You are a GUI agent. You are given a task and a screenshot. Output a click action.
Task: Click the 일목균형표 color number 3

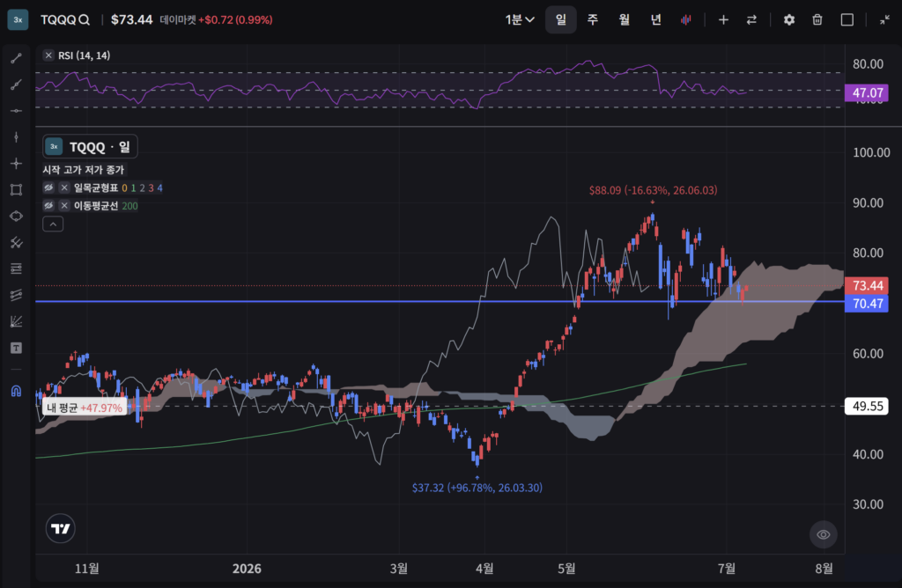pos(152,188)
